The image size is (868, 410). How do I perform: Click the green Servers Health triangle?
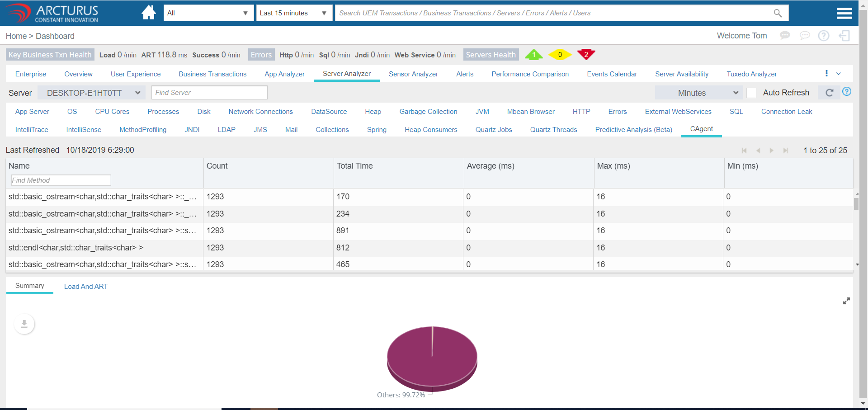click(533, 55)
